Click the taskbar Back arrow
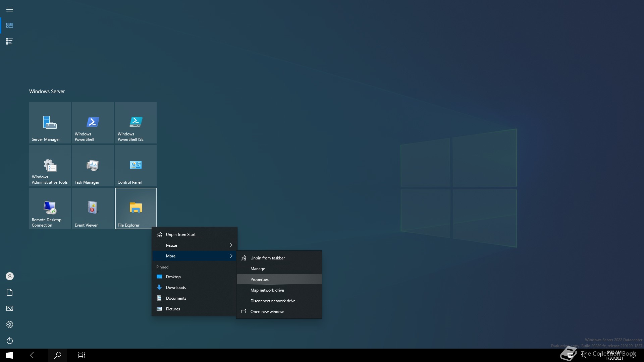This screenshot has width=644, height=362. pyautogui.click(x=34, y=355)
